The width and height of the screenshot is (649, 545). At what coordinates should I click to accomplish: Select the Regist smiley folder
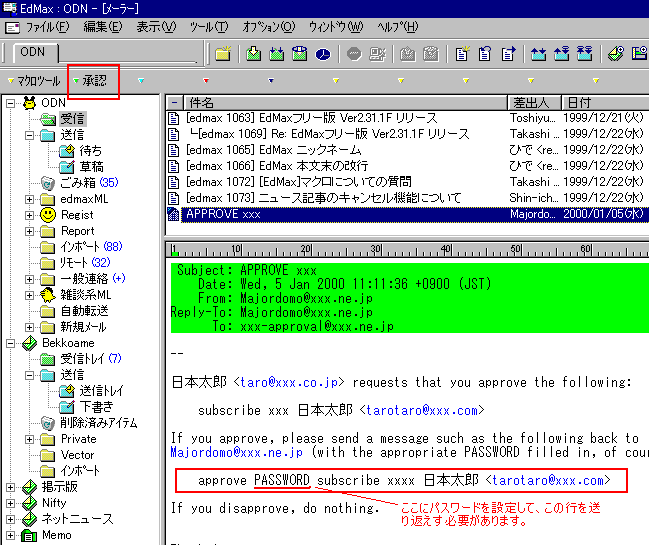pyautogui.click(x=77, y=215)
